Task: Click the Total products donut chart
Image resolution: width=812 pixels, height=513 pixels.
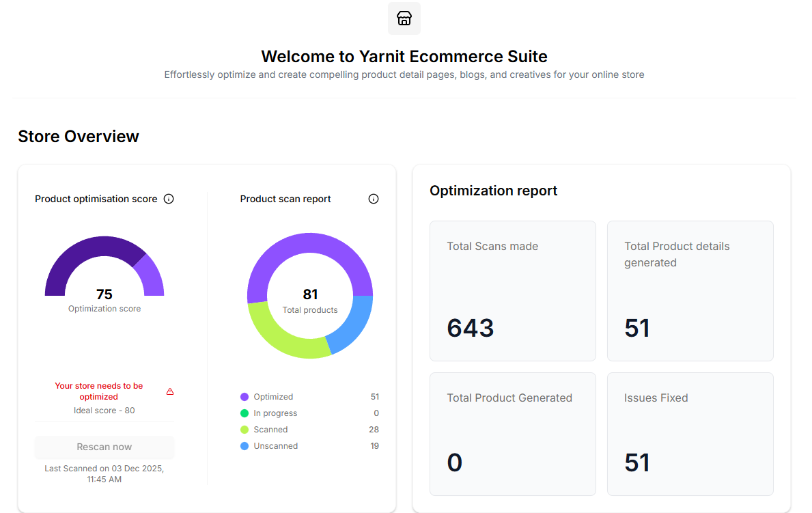Action: tap(310, 296)
